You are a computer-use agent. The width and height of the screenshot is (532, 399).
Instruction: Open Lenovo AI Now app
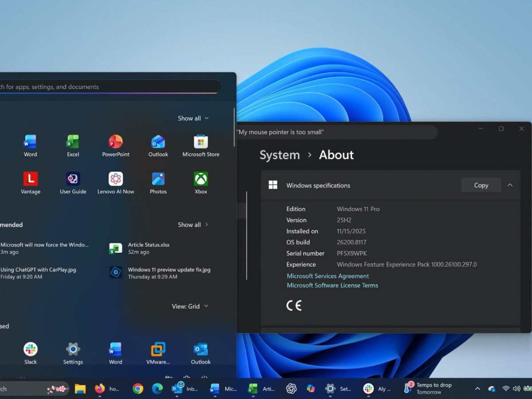coord(116,183)
